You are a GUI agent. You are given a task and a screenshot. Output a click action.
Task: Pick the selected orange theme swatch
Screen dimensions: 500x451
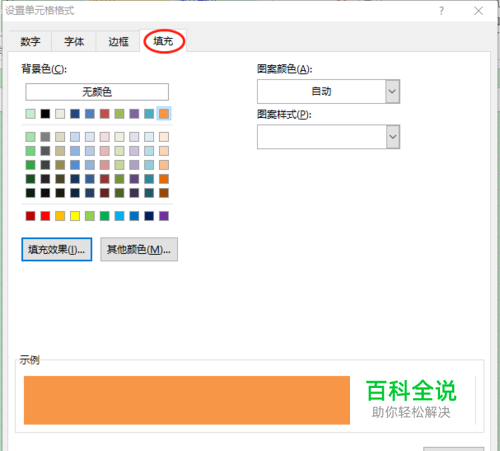(164, 114)
